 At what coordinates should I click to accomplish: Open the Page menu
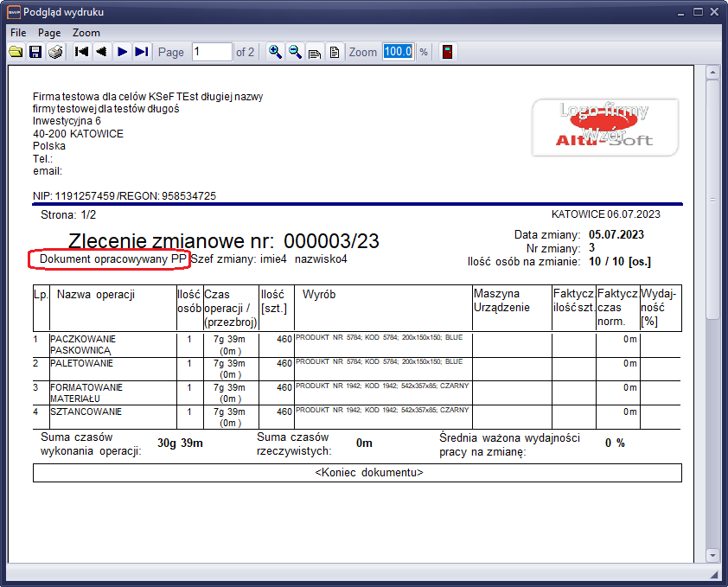click(x=49, y=32)
